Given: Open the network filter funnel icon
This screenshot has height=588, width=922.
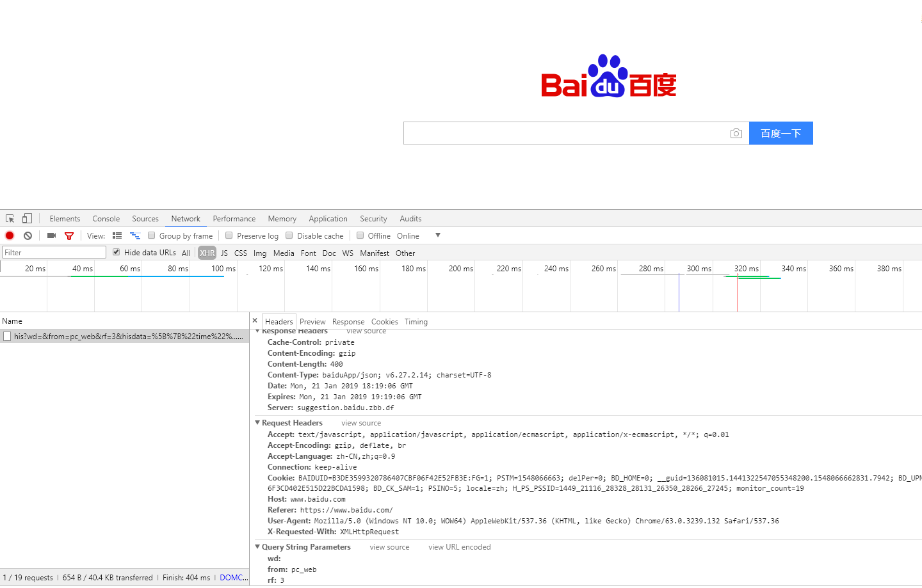Looking at the screenshot, I should (69, 235).
